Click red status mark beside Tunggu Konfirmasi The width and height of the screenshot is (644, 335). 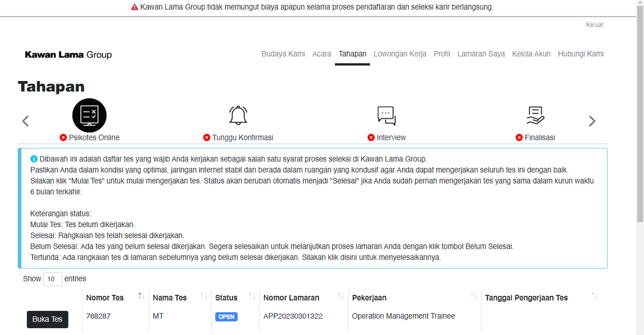coord(207,137)
